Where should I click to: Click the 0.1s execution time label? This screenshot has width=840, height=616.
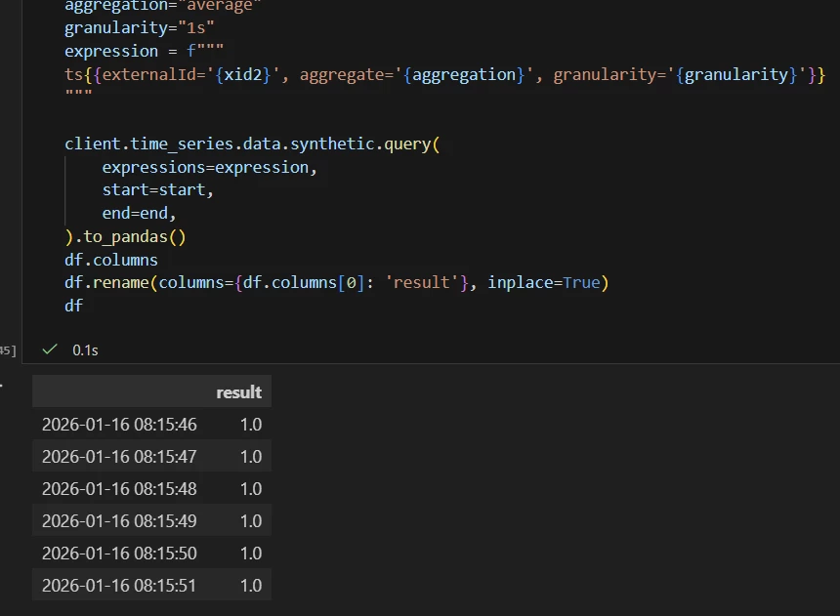click(85, 349)
